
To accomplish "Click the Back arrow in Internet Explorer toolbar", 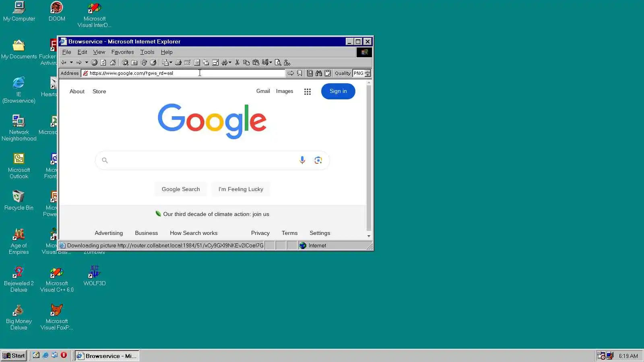I will pos(64,62).
